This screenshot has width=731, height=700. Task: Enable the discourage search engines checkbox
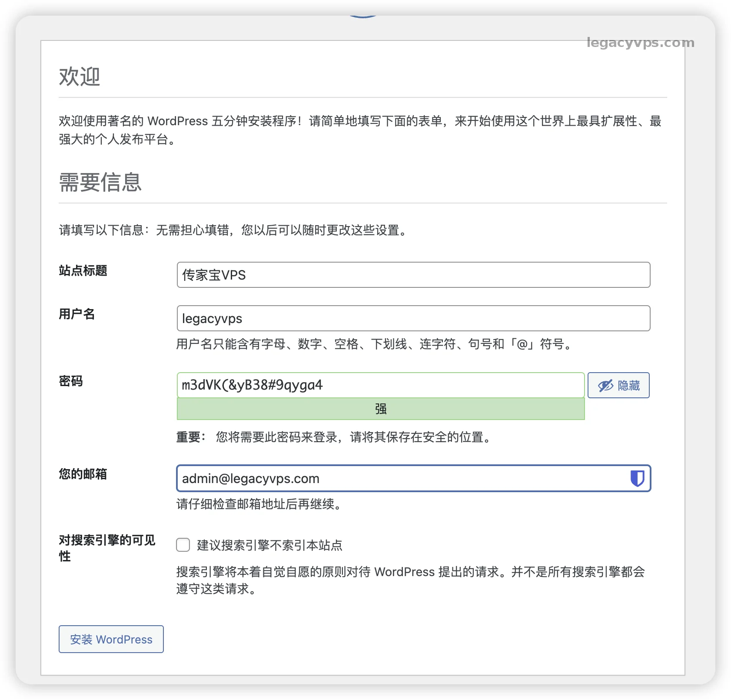click(x=183, y=545)
